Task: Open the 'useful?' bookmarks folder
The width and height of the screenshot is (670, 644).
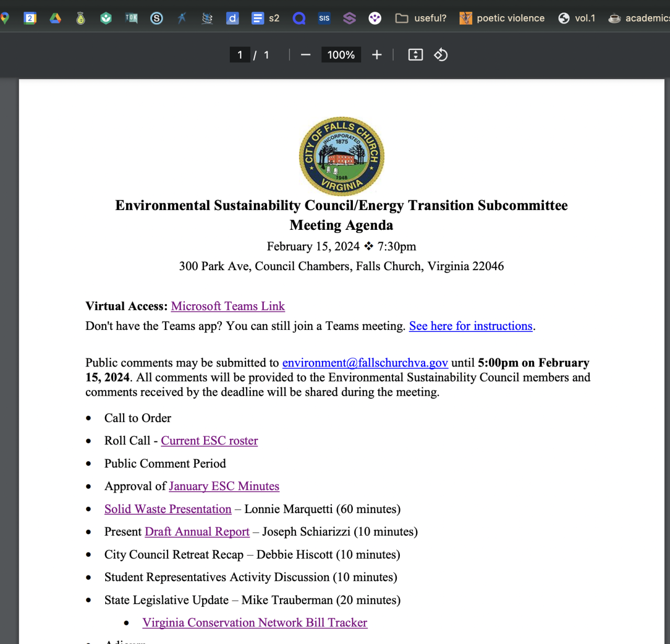Action: (x=421, y=18)
